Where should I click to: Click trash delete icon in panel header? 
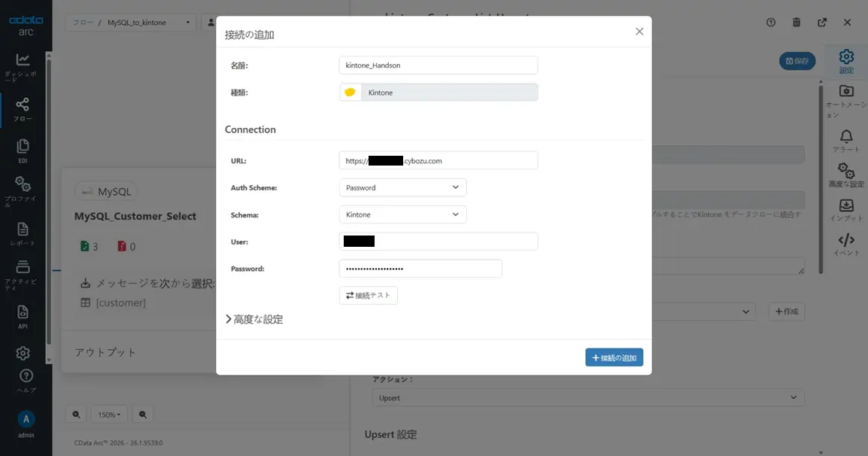coord(796,22)
